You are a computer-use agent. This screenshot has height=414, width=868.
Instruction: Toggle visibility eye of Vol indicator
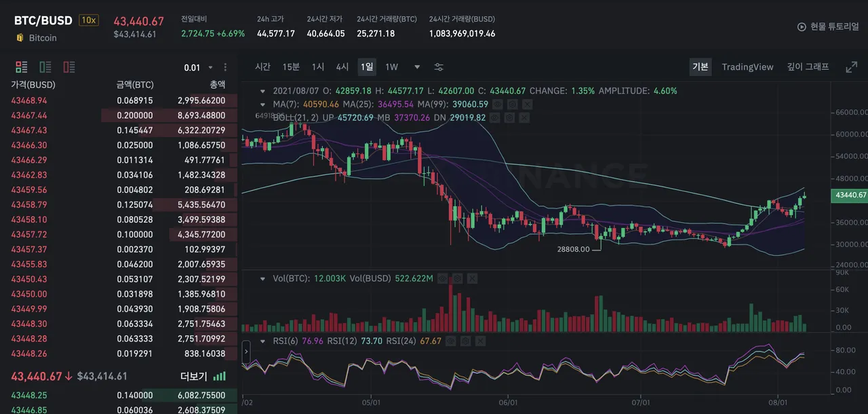pos(442,278)
